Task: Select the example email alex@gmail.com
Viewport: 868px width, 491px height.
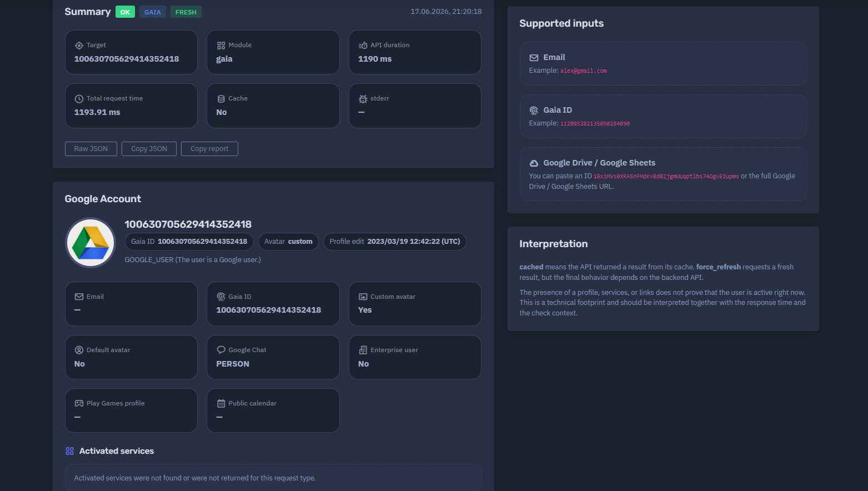Action: point(583,71)
